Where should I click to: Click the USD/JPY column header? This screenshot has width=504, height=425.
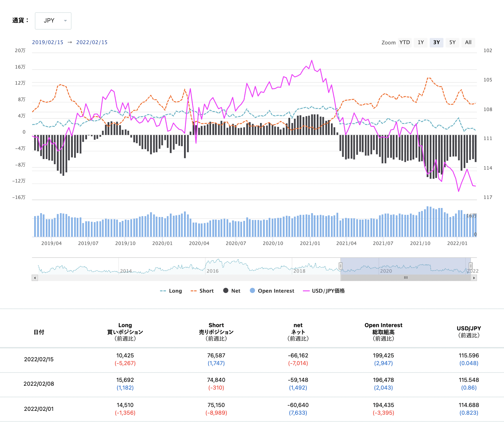point(469,332)
